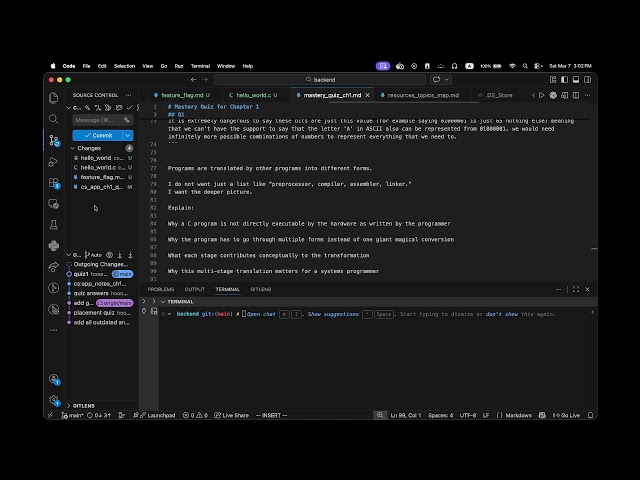Collapse the repository section chevron

click(x=69, y=108)
